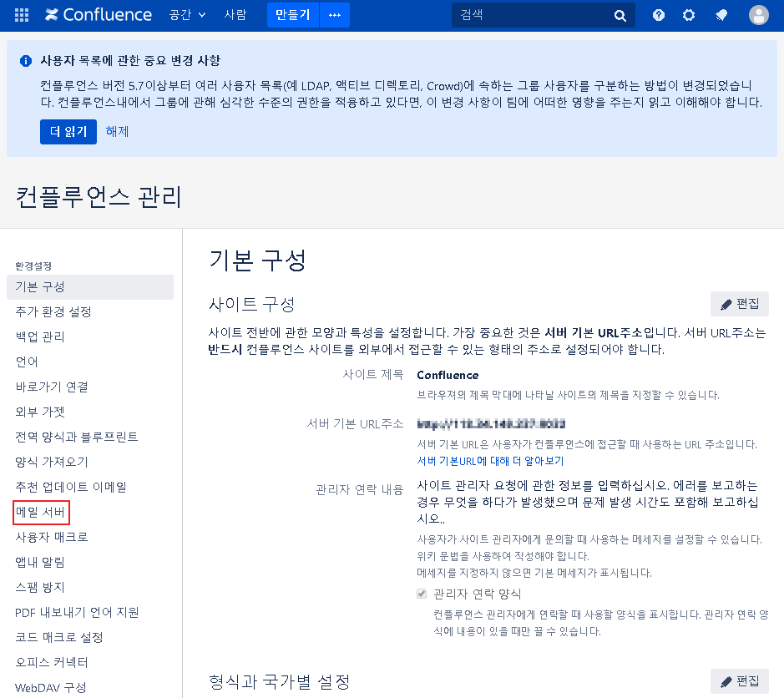Click the 더 읽기 button
This screenshot has width=784, height=698.
(x=68, y=131)
